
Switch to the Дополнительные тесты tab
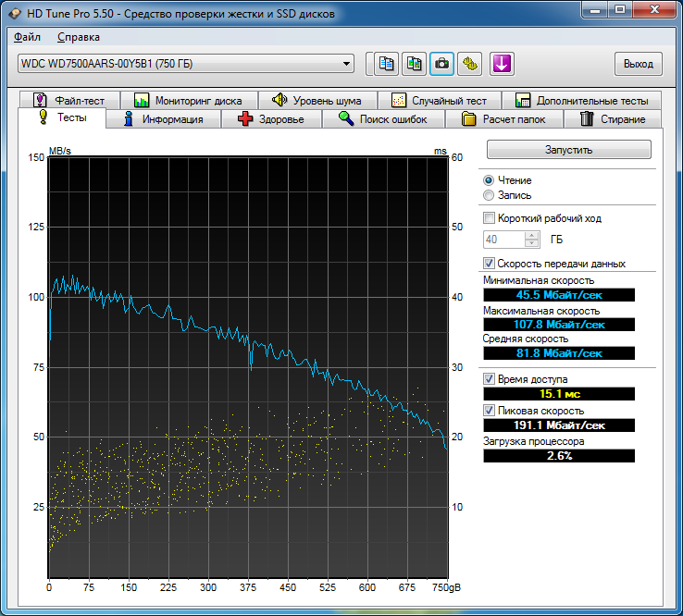pyautogui.click(x=581, y=101)
